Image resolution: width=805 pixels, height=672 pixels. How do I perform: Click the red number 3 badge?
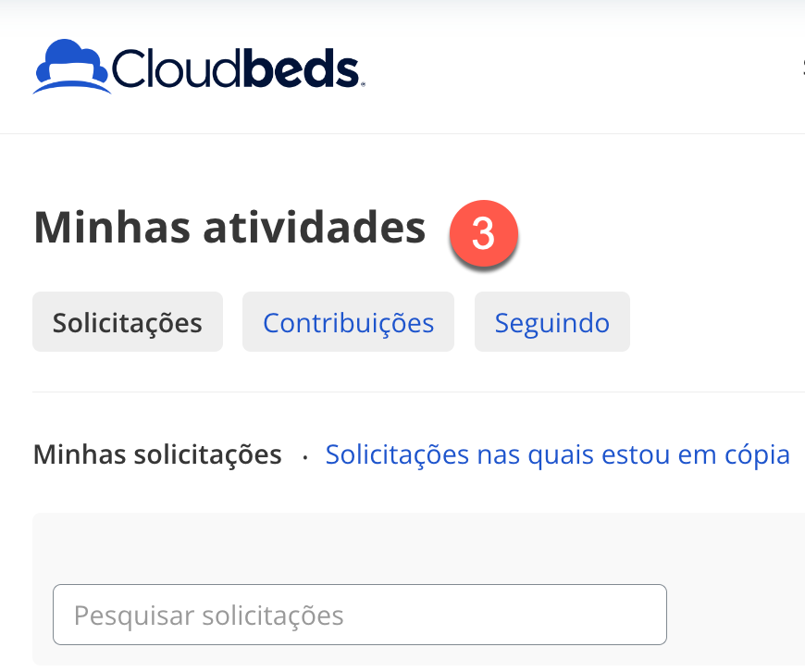(483, 235)
